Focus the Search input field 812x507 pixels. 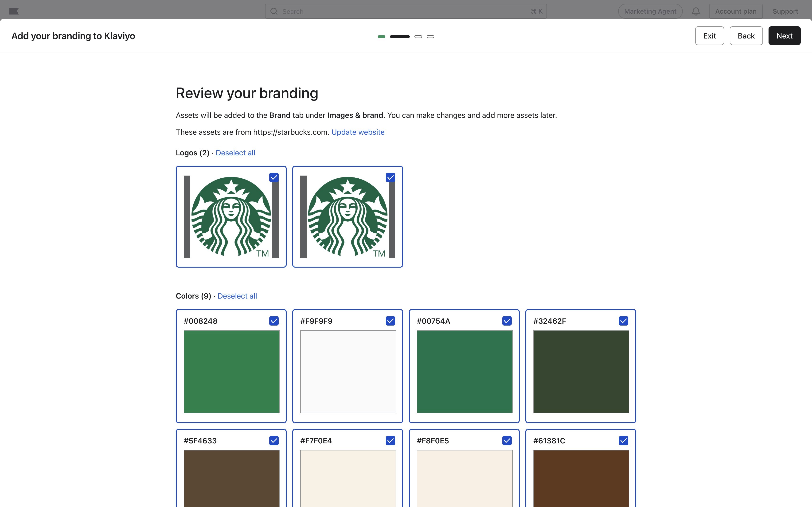[x=403, y=12]
